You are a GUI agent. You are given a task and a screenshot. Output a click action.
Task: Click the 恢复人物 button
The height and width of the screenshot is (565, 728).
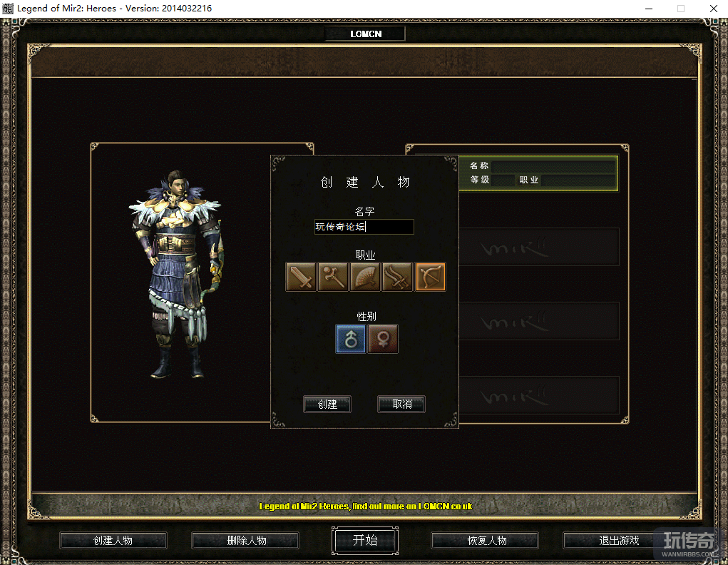[485, 540]
